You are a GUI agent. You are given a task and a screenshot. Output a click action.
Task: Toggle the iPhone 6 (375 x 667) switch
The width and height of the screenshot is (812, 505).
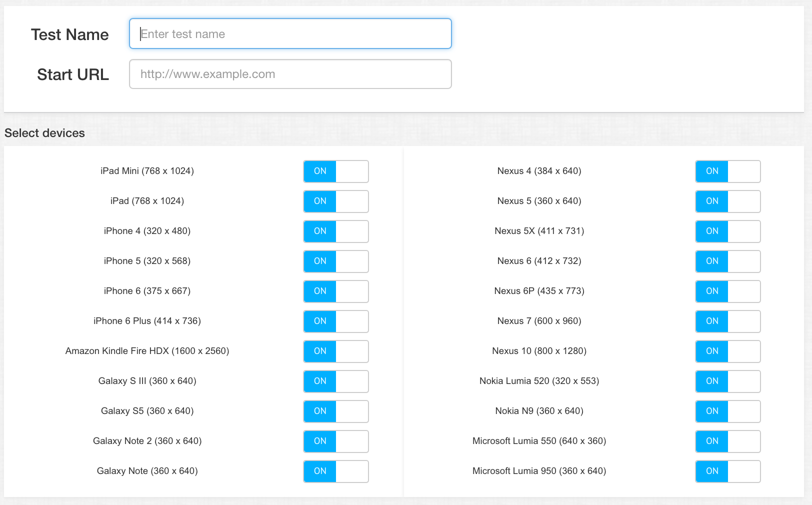pos(336,291)
